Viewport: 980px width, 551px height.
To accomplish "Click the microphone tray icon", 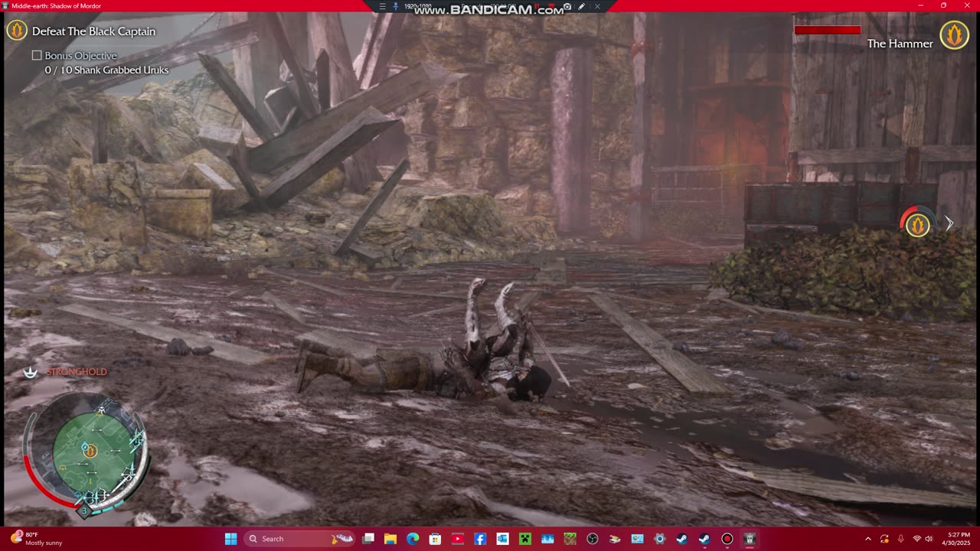I will [900, 539].
